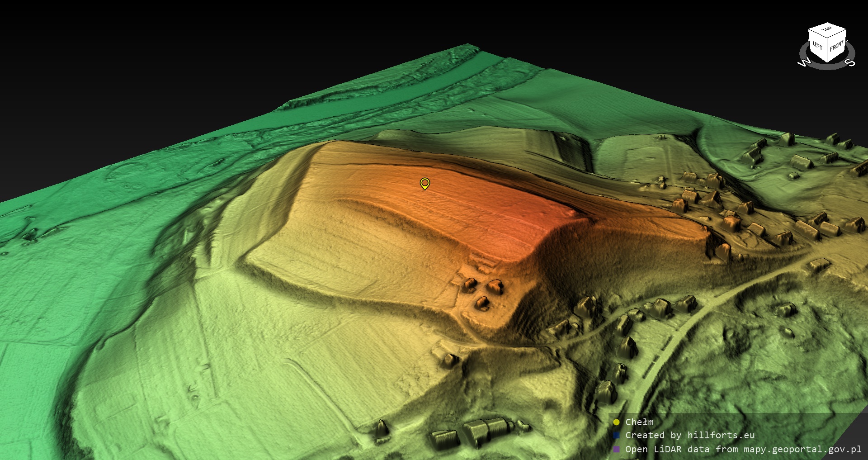The width and height of the screenshot is (868, 460).
Task: Select the Chełm legend label
Action: 639,422
